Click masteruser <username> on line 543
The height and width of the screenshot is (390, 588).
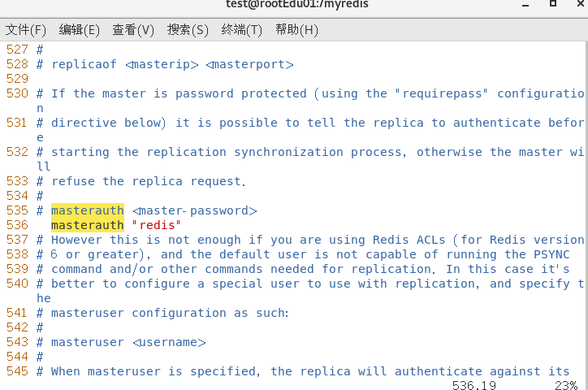click(128, 342)
